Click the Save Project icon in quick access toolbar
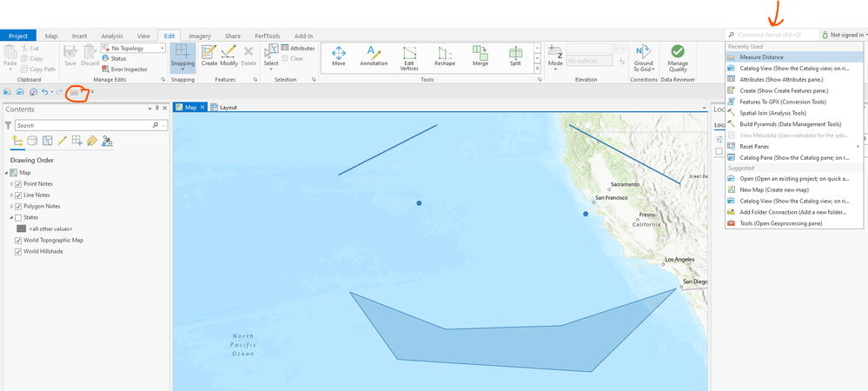 pos(33,92)
